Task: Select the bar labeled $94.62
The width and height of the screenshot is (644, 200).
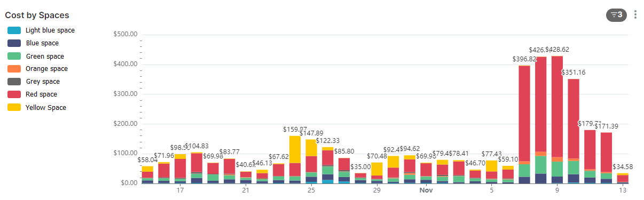Action: [x=410, y=169]
